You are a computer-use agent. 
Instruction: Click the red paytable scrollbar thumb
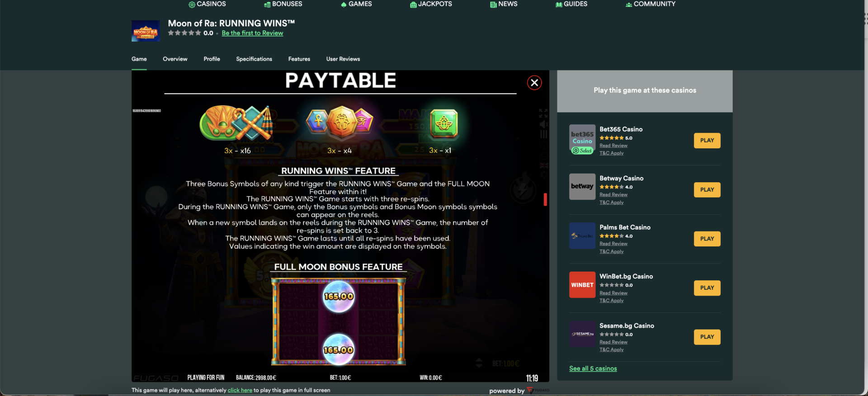coord(545,199)
